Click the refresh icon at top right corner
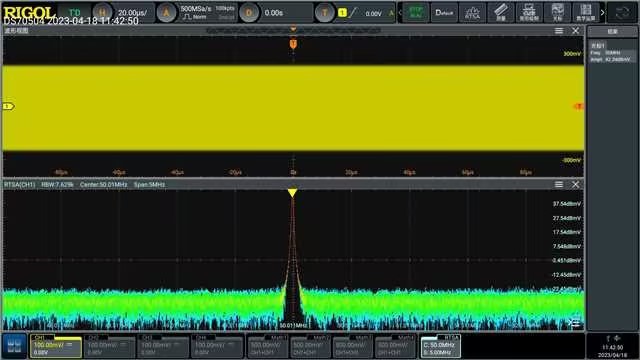This screenshot has height=360, width=640. 622,13
